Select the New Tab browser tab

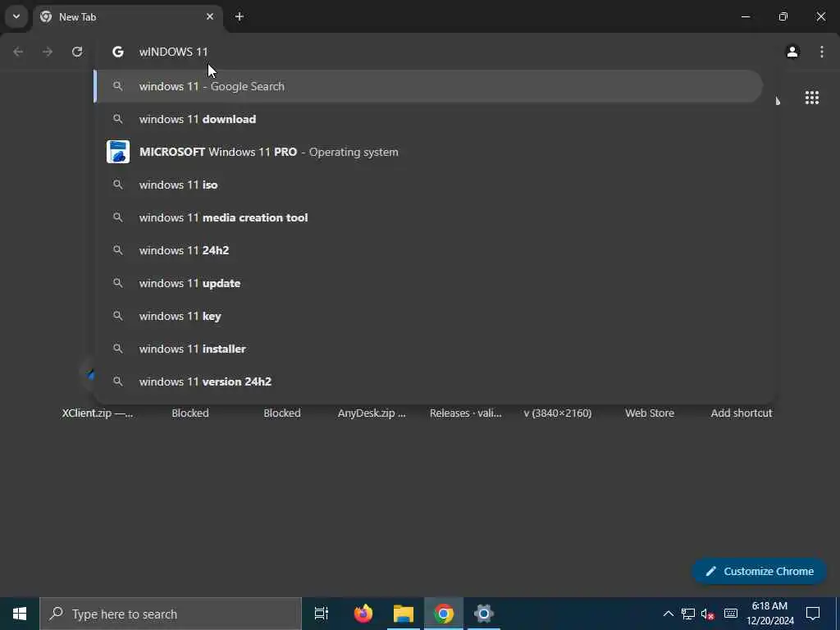pos(127,17)
